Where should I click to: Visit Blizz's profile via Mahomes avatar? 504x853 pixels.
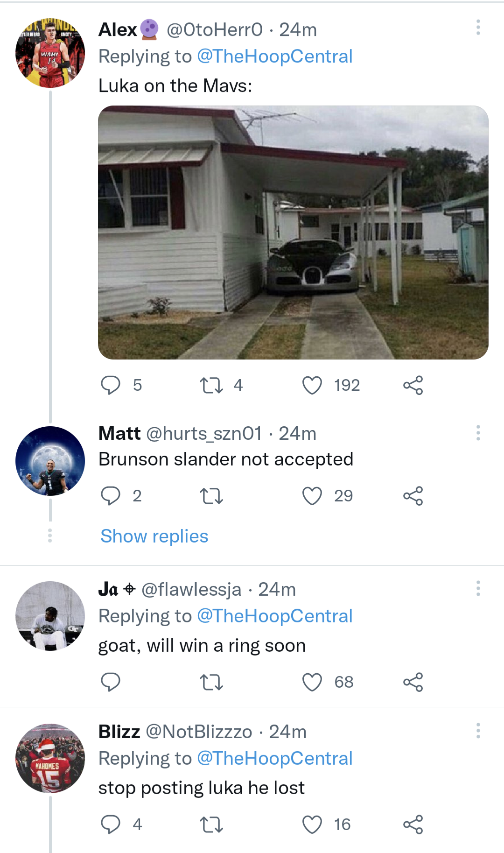pos(50,758)
